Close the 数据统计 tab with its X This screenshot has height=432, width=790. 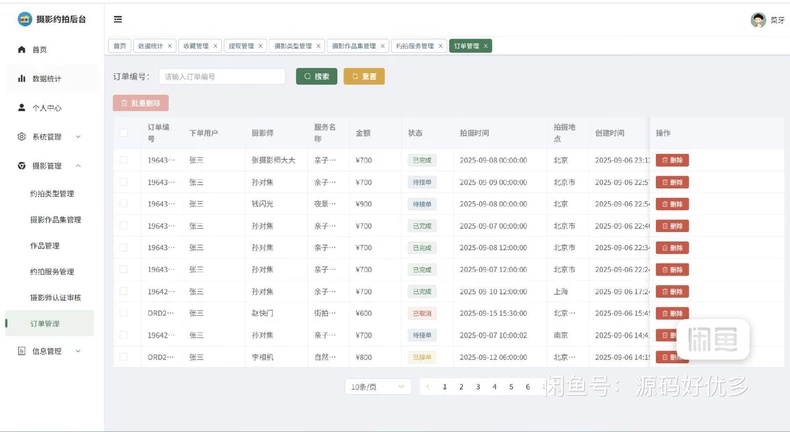click(x=170, y=46)
